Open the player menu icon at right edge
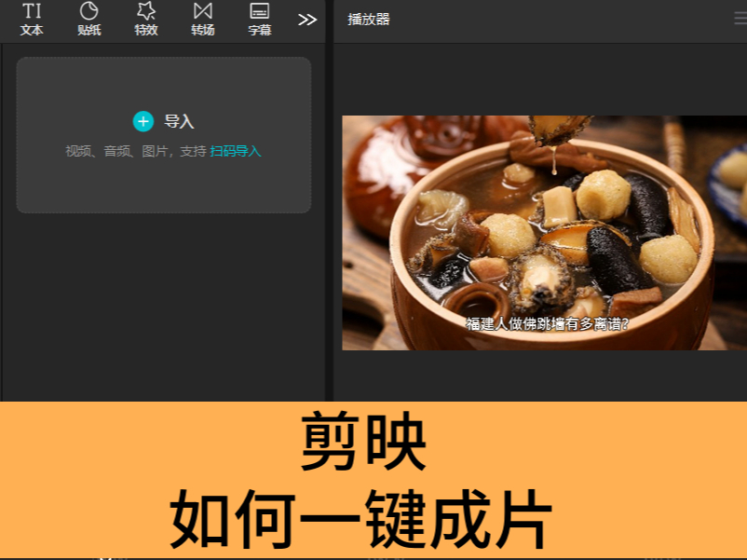The height and width of the screenshot is (560, 747). click(740, 19)
